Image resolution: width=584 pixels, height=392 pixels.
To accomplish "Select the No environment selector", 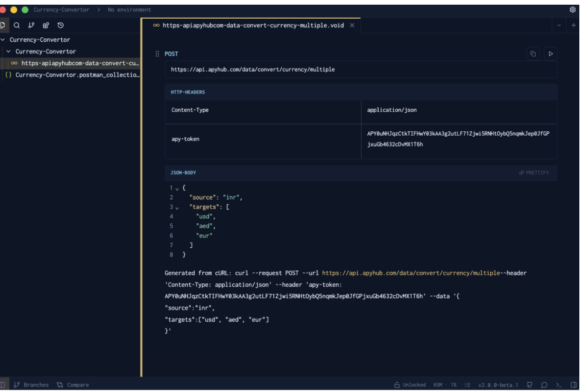I will point(129,10).
